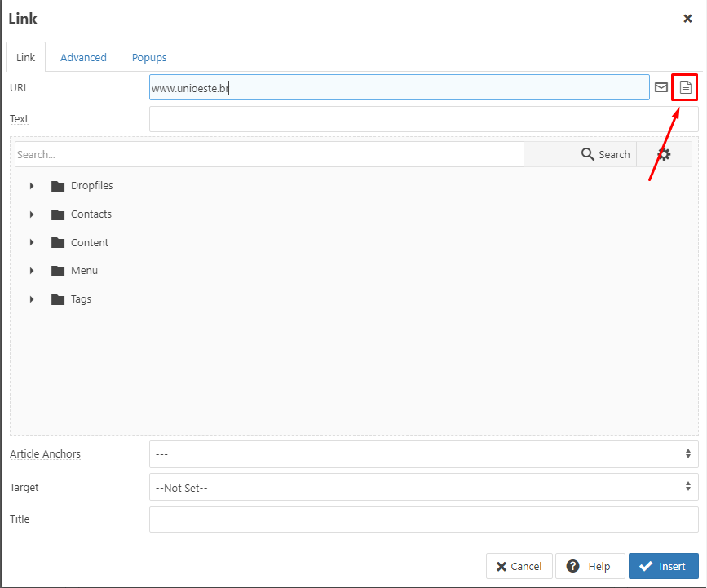Image resolution: width=707 pixels, height=588 pixels.
Task: Close the Link dialog
Action: click(x=687, y=19)
